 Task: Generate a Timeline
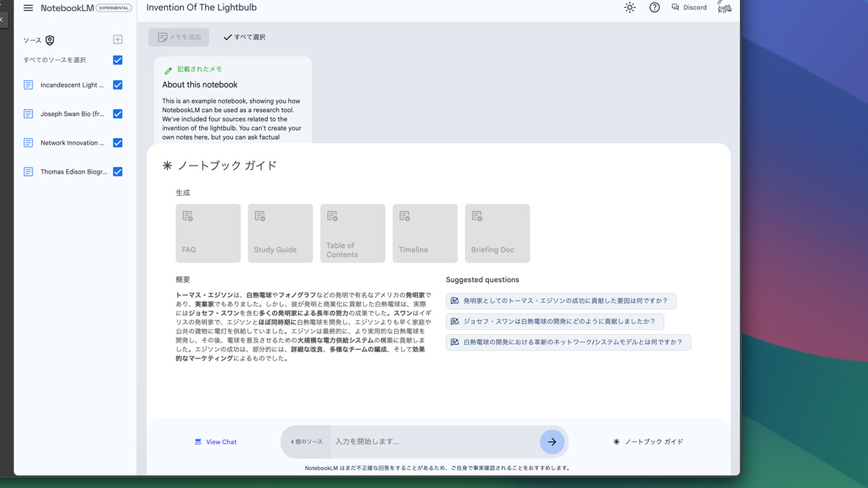pyautogui.click(x=425, y=233)
